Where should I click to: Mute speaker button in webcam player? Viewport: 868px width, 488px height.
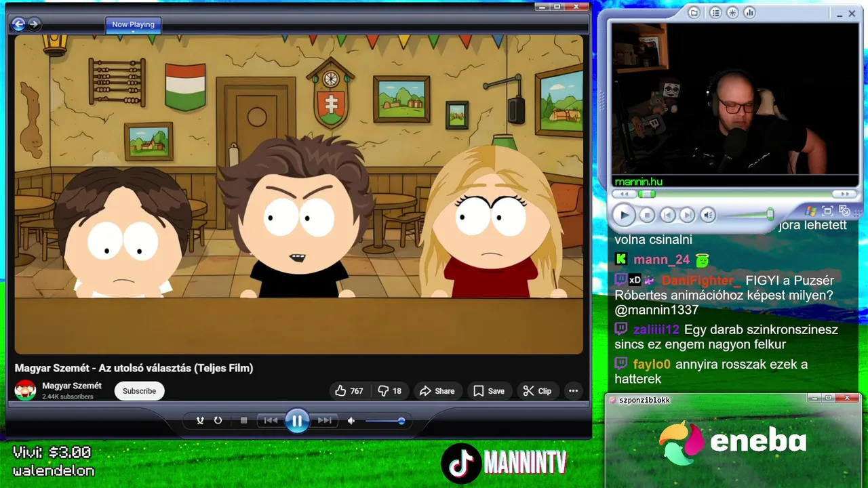708,216
